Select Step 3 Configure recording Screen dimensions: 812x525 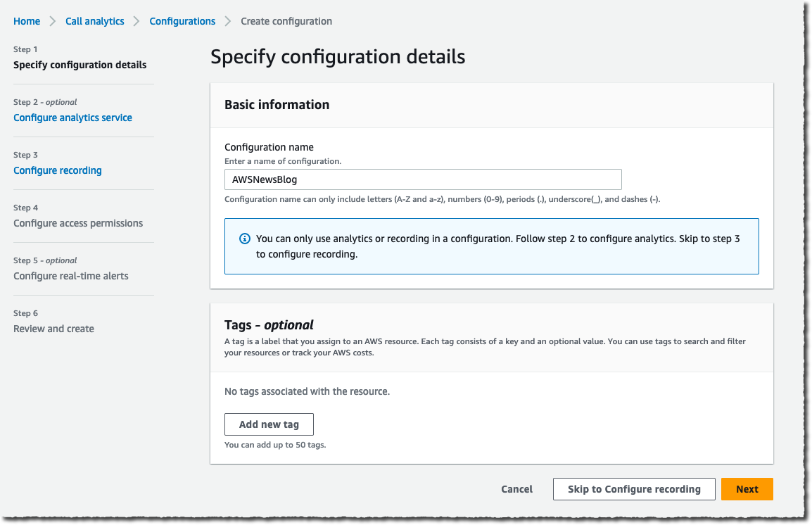tap(57, 170)
